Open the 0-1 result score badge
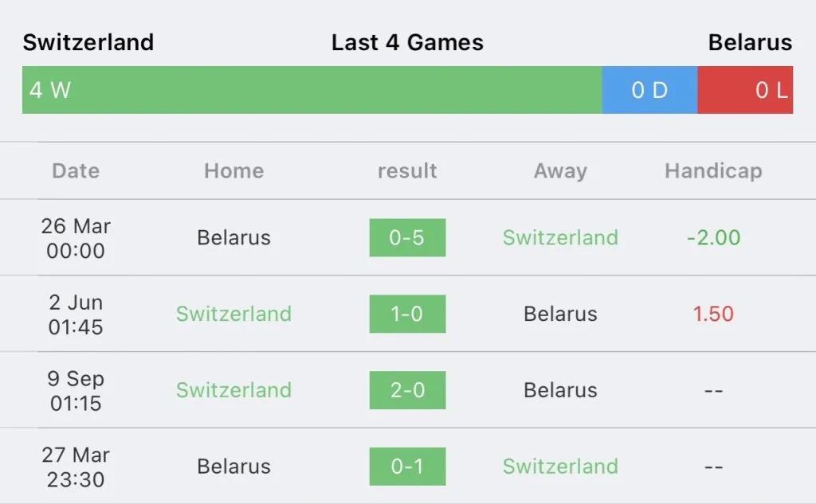The width and height of the screenshot is (816, 504). point(407,467)
